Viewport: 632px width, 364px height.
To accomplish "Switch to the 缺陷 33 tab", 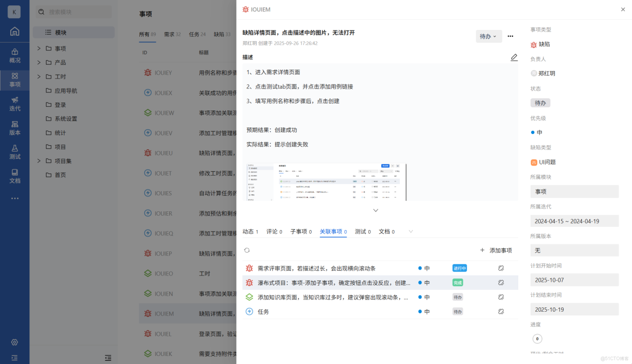I will (x=223, y=34).
